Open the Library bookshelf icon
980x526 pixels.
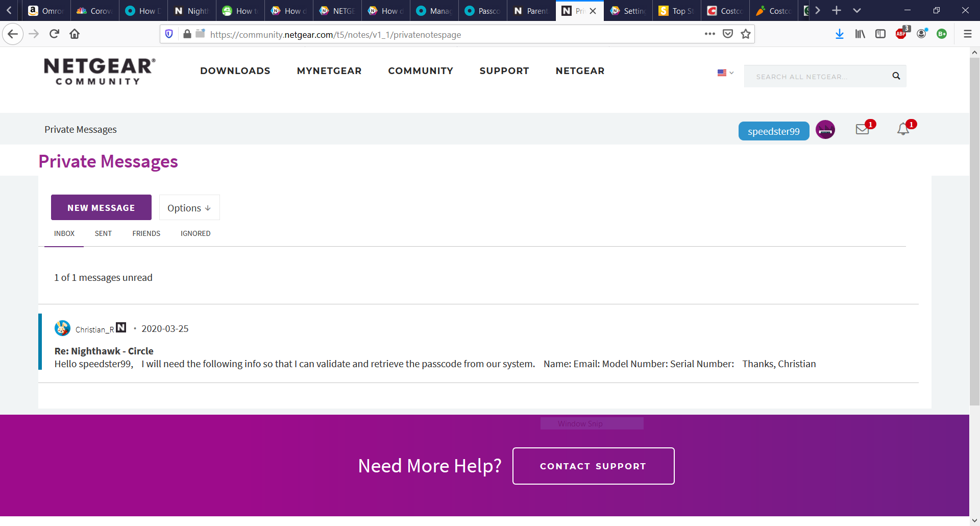click(860, 34)
